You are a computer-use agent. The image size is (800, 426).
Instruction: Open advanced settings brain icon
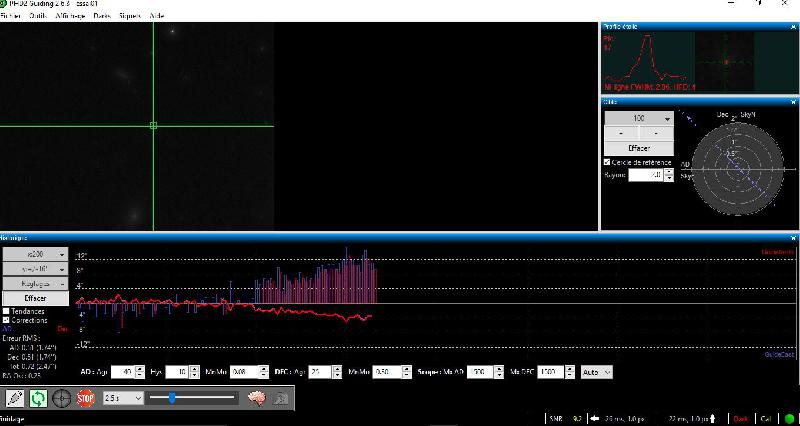click(257, 398)
